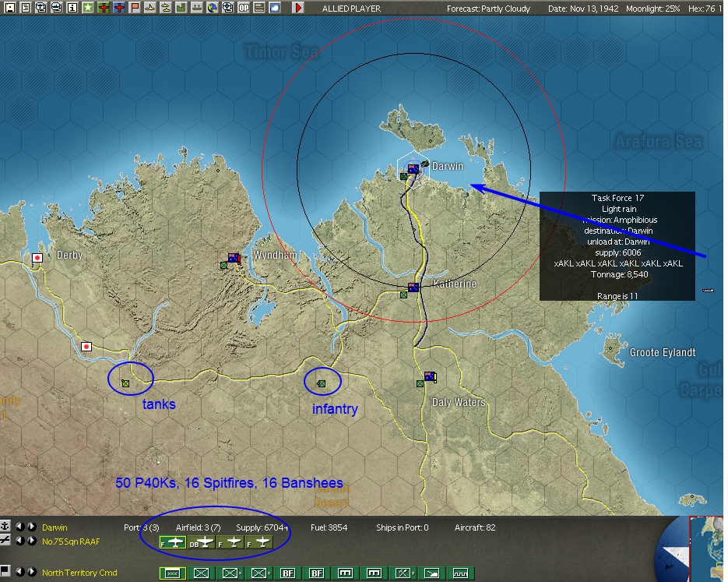Open the Darwin base name link
This screenshot has width=728, height=582.
click(x=55, y=527)
